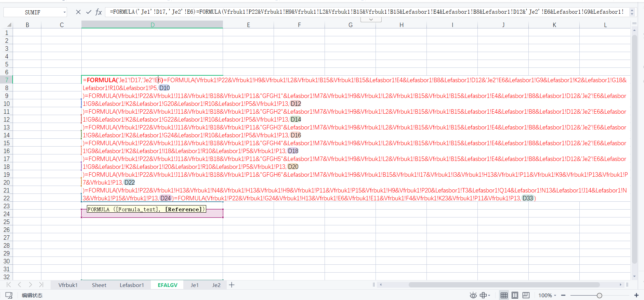Select column header F
Viewport: 644px width, 300px height.
click(299, 25)
